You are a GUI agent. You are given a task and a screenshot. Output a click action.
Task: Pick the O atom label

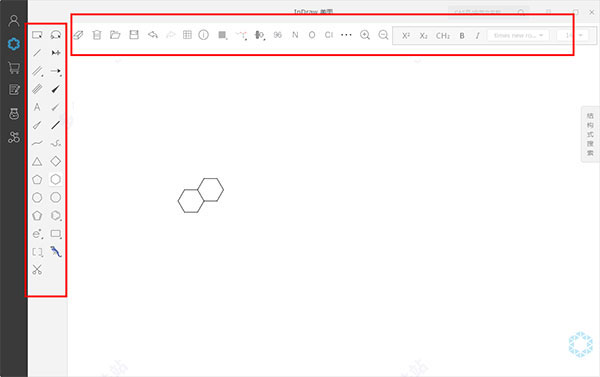point(312,35)
